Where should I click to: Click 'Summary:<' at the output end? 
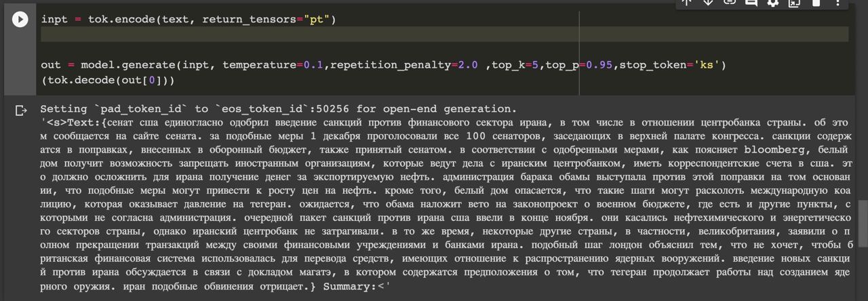(x=354, y=287)
